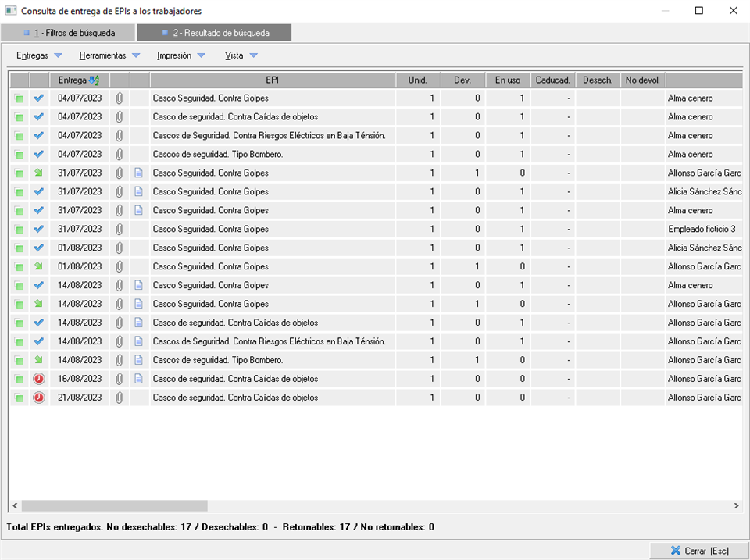Click the green returned-arrow icon in the 14/08/2023 Tipo Bombero row
Screen dimensions: 750x560
(39, 359)
